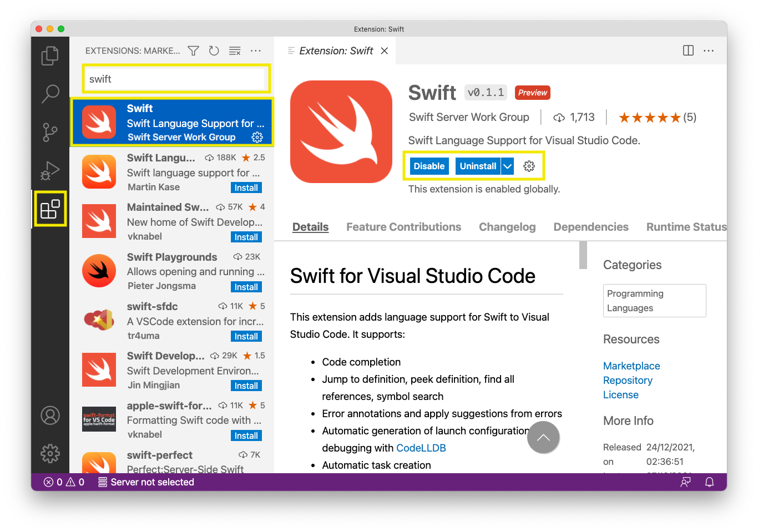The height and width of the screenshot is (532, 758).
Task: Close the Extension: Swift tab
Action: point(385,51)
